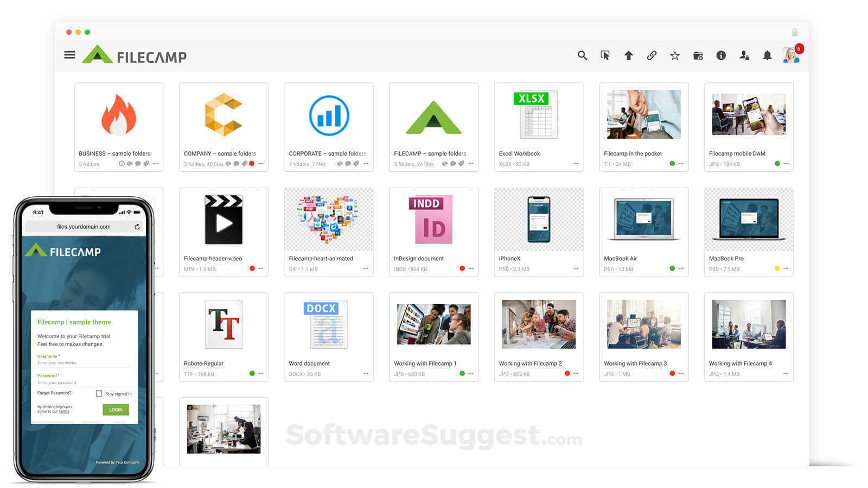This screenshot has width=868, height=488.
Task: Click the red label dot on Working with Filecamp 2
Action: coord(567,374)
